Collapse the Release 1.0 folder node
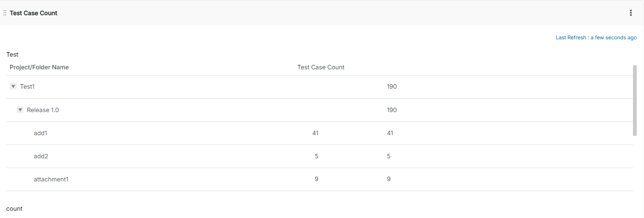This screenshot has width=644, height=218. 20,110
